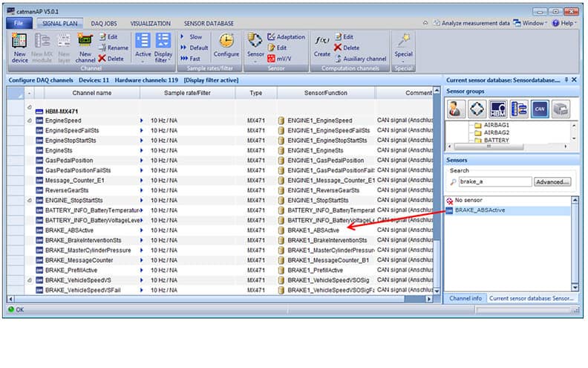Close the sensor database panel

pyautogui.click(x=574, y=80)
